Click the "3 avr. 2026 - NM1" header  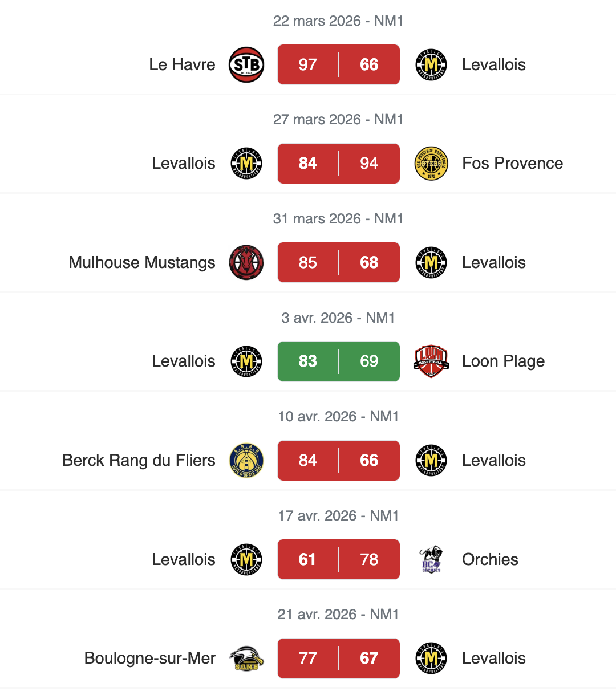[x=338, y=318]
